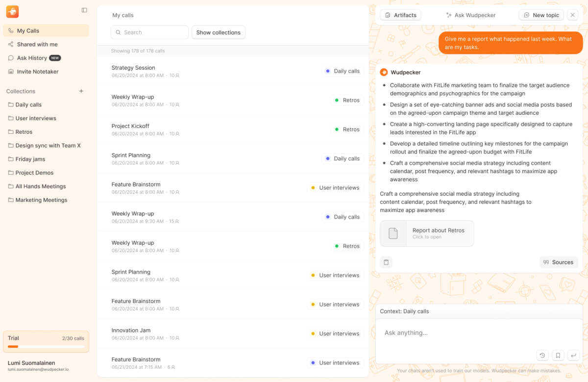
Task: Open Ask History in sidebar
Action: (32, 58)
